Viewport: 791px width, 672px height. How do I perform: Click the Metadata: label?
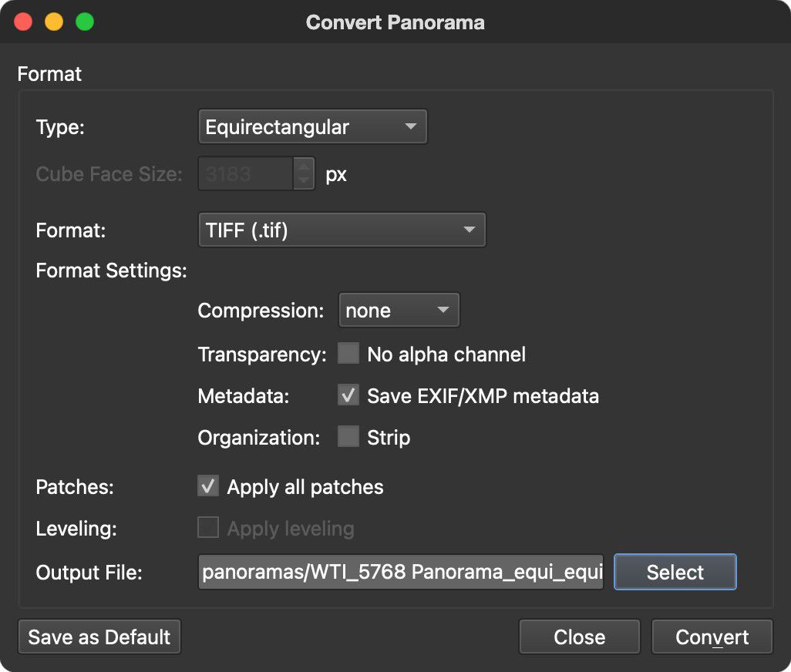point(244,396)
